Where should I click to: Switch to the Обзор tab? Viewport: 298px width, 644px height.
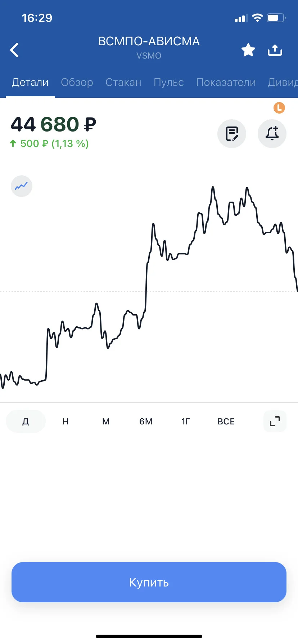pyautogui.click(x=77, y=82)
